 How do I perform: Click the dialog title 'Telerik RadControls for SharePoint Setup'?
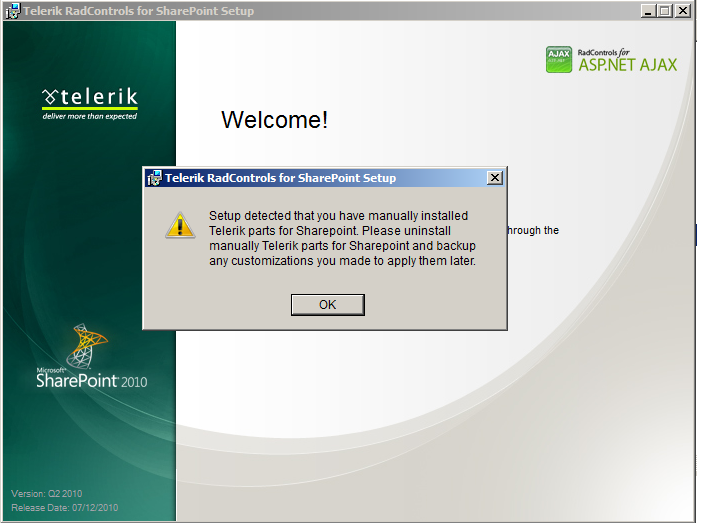pos(280,178)
